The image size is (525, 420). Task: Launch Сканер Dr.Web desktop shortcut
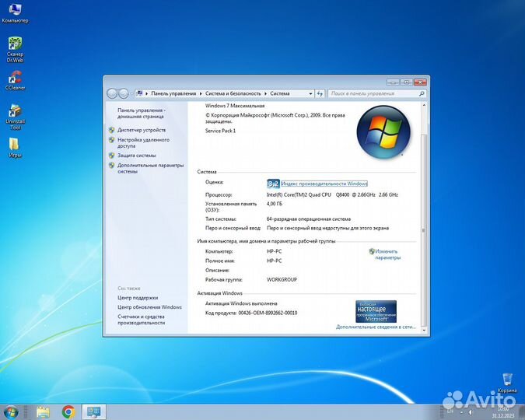(x=15, y=50)
